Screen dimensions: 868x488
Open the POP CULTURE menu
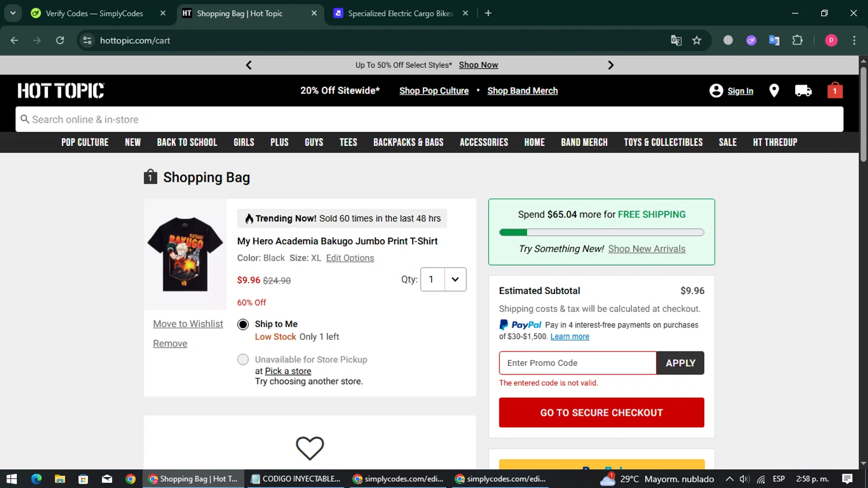85,142
